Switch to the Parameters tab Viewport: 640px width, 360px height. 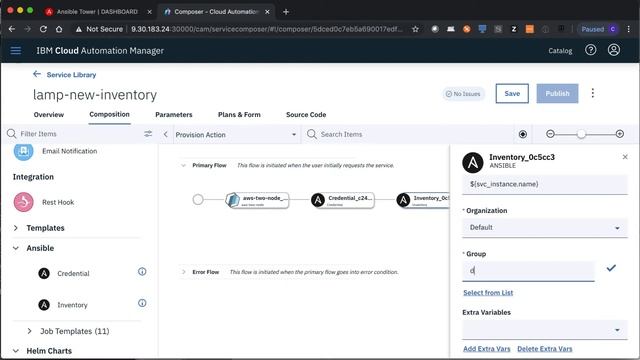click(173, 115)
